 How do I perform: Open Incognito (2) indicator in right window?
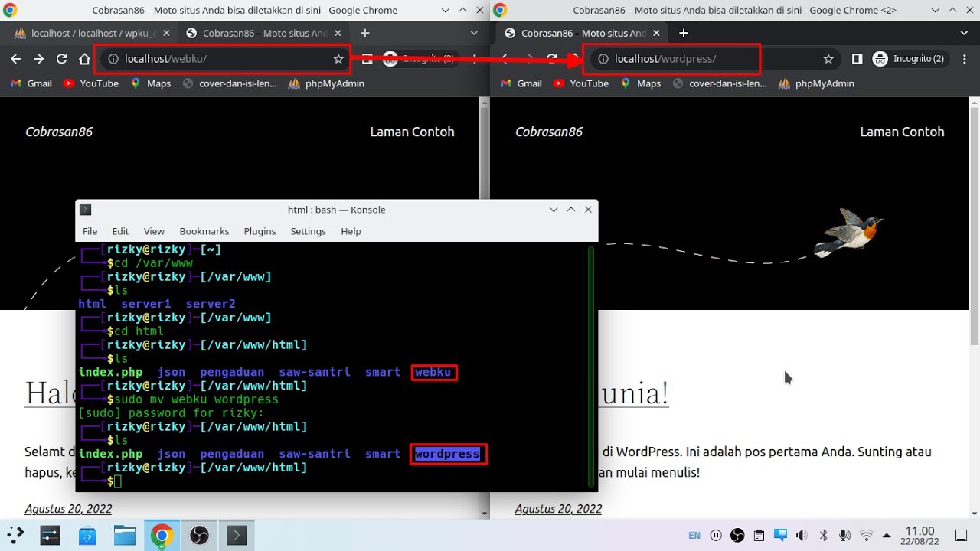pyautogui.click(x=909, y=59)
